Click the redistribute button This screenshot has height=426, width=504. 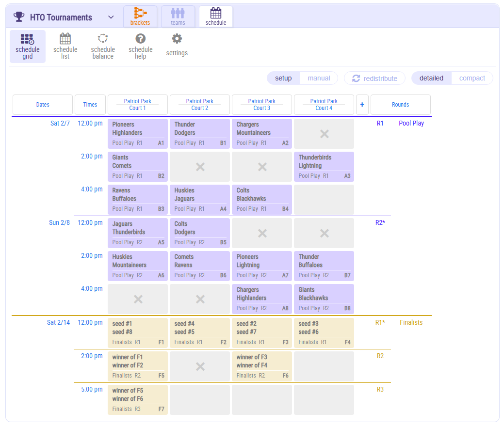click(374, 79)
